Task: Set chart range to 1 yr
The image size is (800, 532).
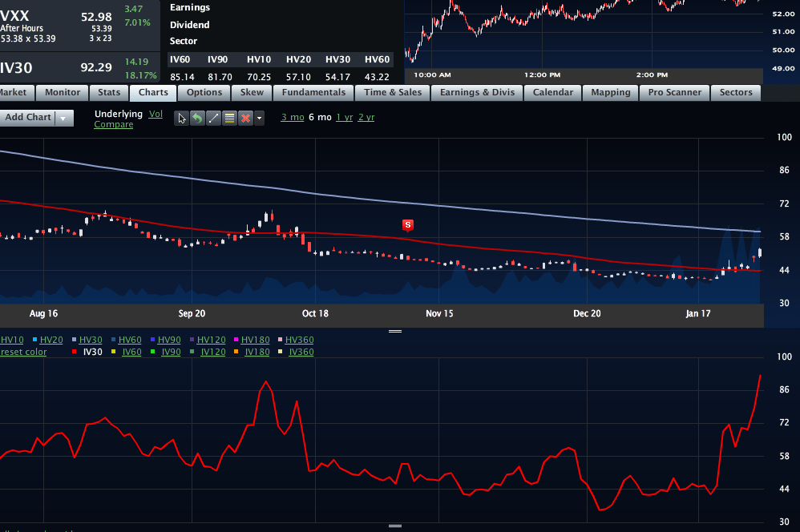Action: [x=344, y=117]
